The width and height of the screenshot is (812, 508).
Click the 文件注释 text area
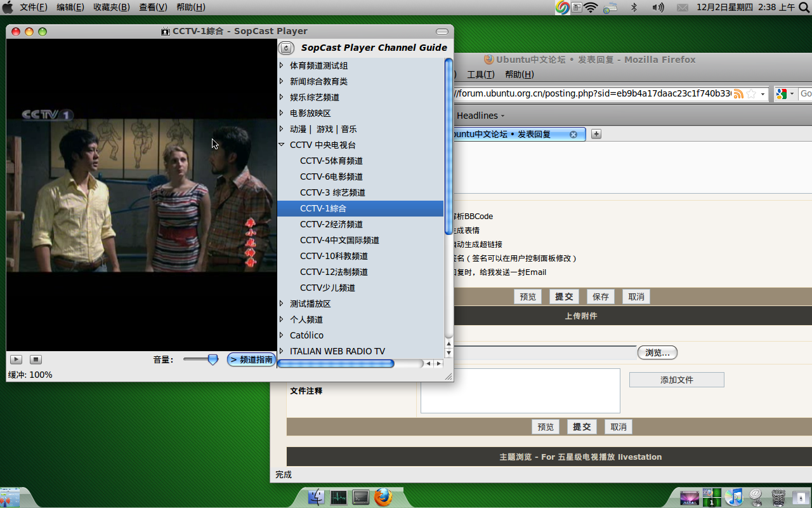click(520, 391)
